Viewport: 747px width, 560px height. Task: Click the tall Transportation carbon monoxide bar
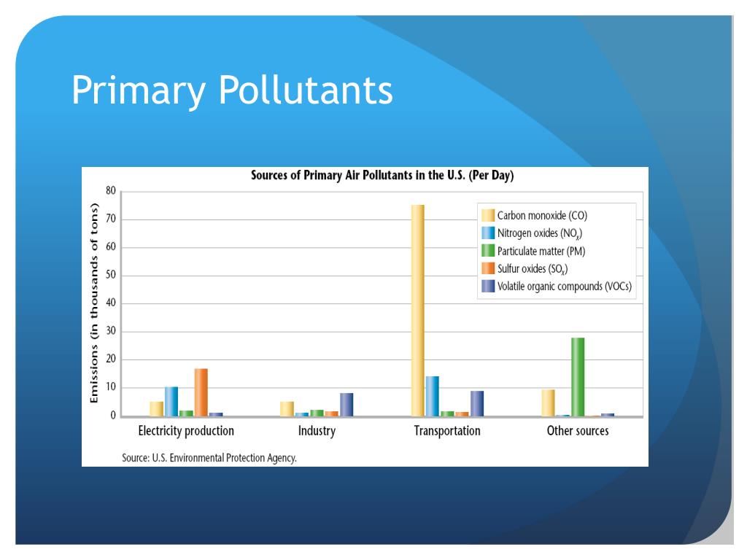tap(418, 311)
